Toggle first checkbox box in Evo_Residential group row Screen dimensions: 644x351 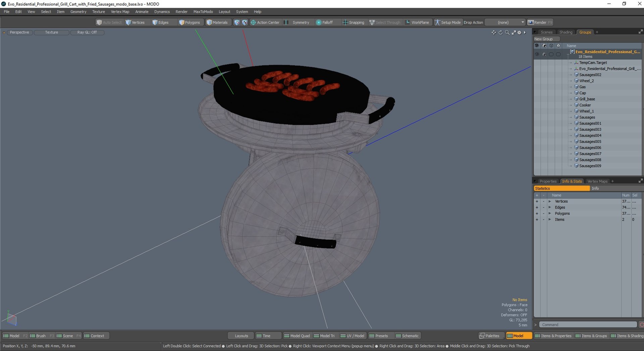[x=551, y=54]
